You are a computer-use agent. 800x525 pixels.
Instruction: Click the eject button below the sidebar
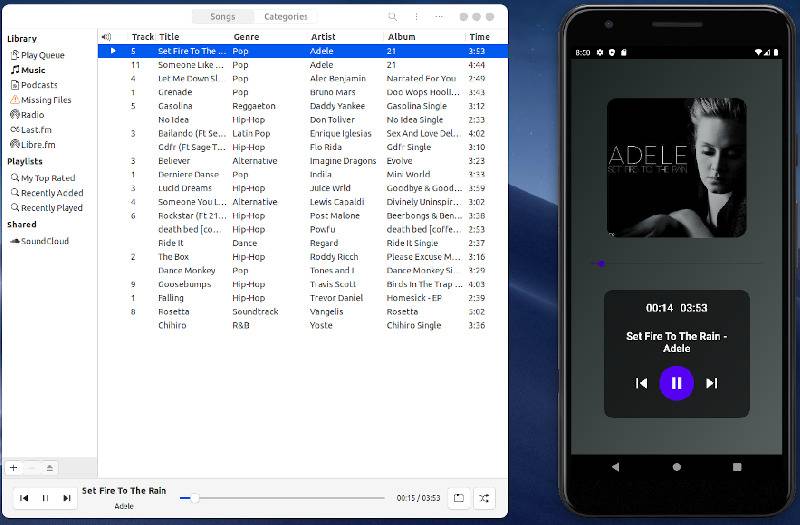tap(49, 468)
